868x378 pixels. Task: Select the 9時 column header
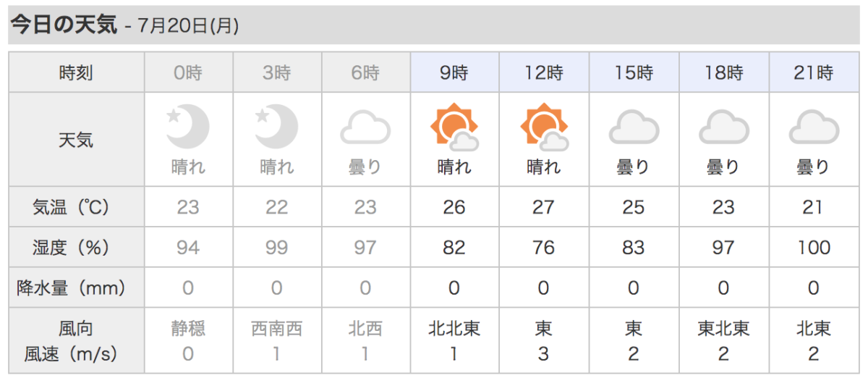coord(454,72)
